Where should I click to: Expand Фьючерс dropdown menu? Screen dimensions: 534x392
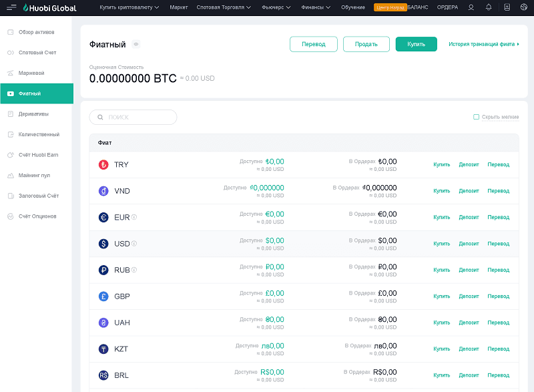[276, 7]
